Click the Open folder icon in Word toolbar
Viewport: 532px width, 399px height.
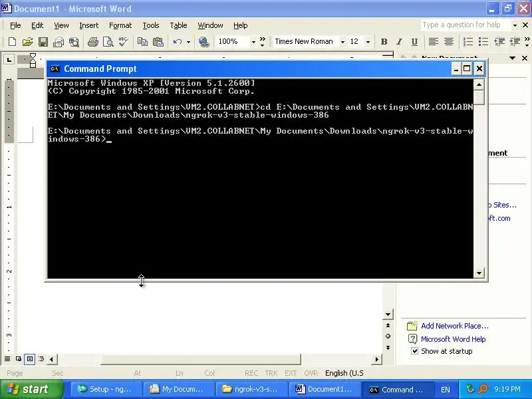(x=27, y=42)
